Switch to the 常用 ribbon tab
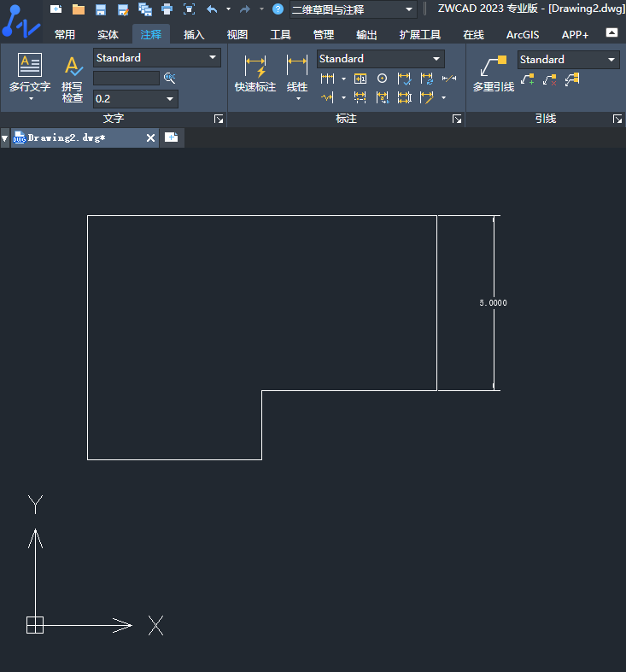 pyautogui.click(x=65, y=35)
